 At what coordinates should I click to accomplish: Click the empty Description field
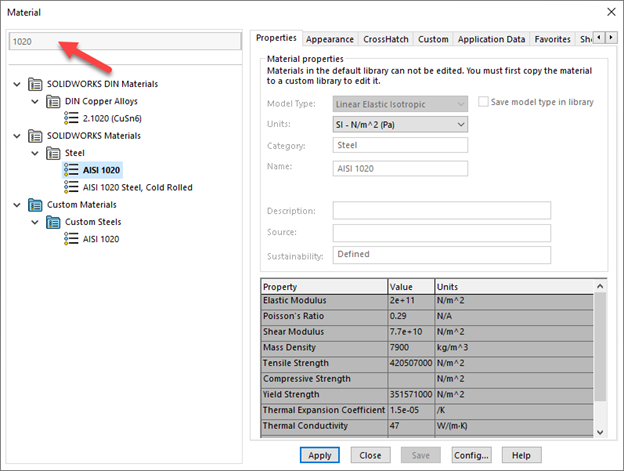tap(442, 210)
